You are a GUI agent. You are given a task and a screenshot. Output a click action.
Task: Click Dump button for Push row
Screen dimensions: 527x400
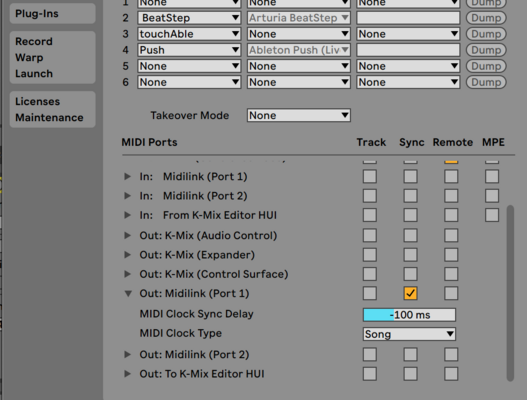486,50
